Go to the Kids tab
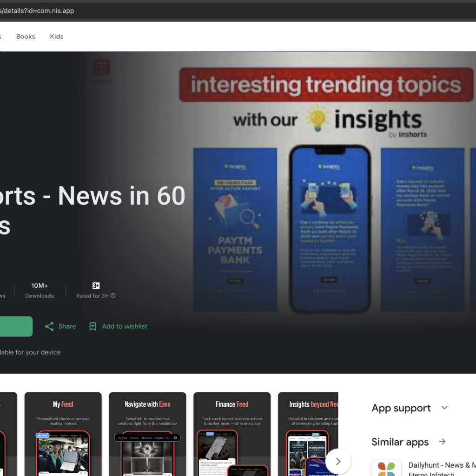Screen dimensions: 476x476 click(x=57, y=36)
